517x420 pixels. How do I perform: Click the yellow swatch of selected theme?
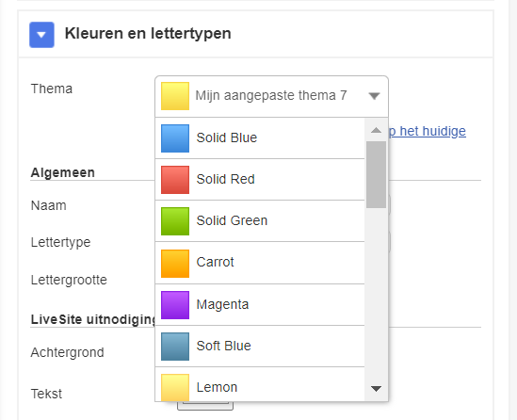click(175, 96)
